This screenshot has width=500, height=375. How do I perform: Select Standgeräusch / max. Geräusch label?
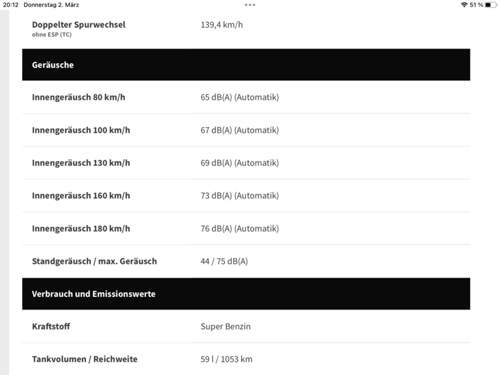94,261
